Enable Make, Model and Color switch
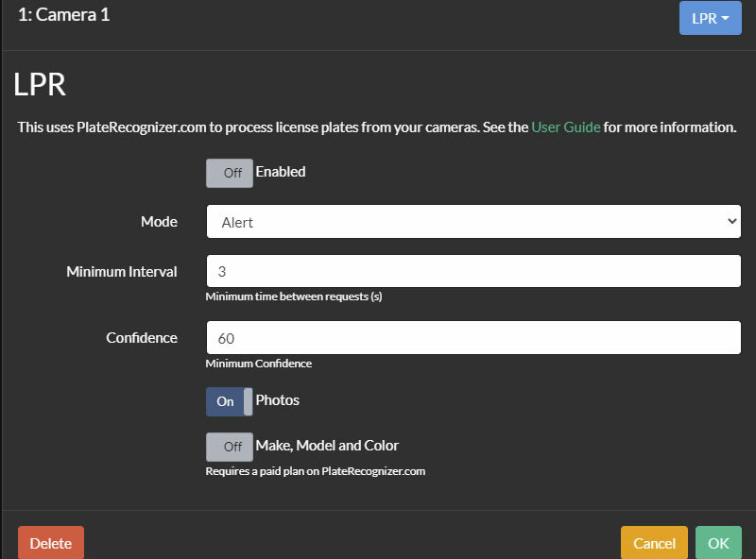756x559 pixels. [x=230, y=448]
